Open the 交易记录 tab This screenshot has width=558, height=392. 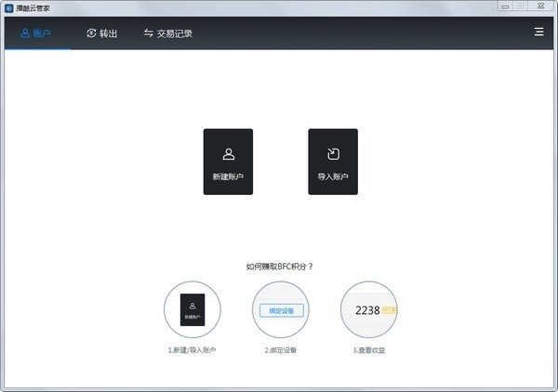pos(168,33)
